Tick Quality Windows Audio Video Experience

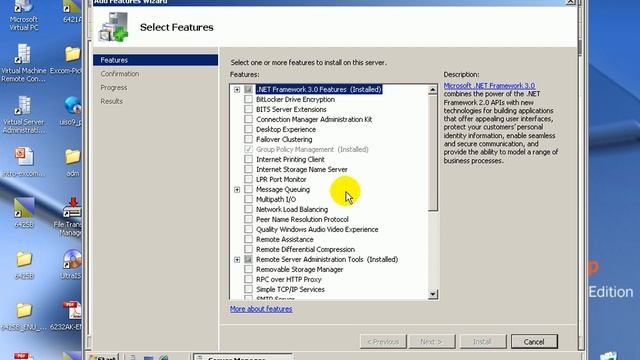248,229
